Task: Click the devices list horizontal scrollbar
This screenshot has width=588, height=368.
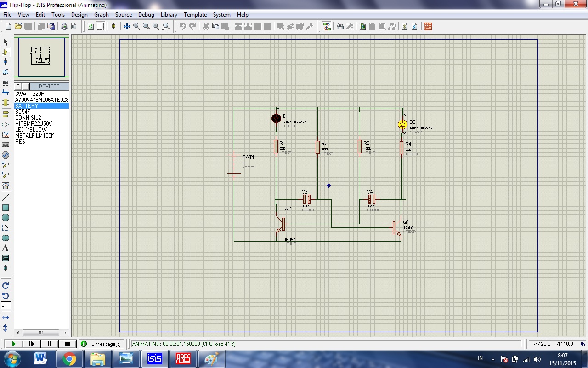Action: [40, 332]
